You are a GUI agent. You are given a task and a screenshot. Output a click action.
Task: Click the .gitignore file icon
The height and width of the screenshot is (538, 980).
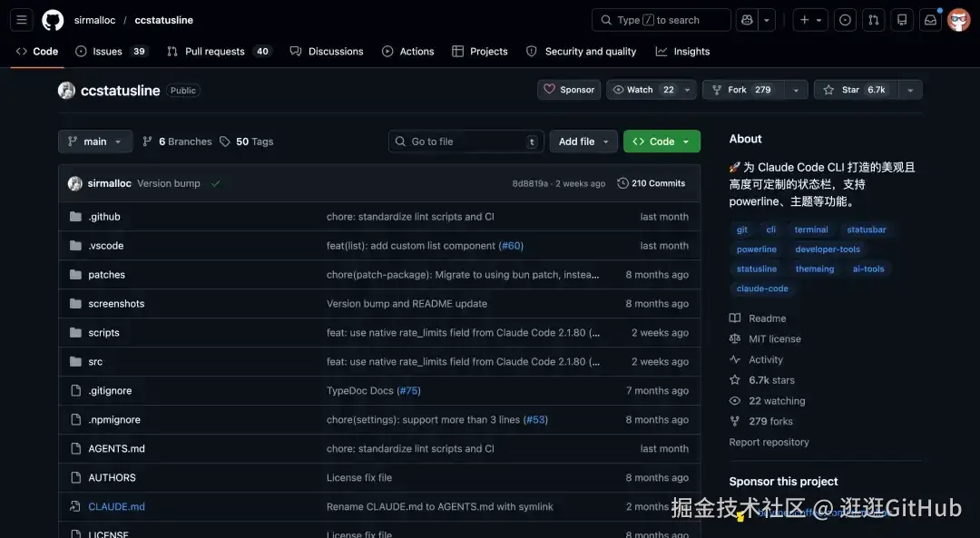(x=75, y=390)
